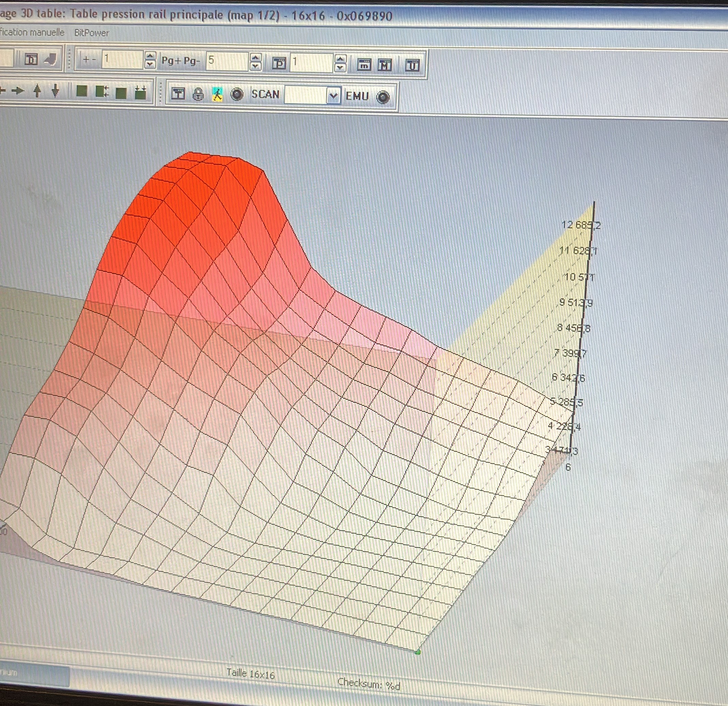Decrease the Pg+ Pg- value spinner
Image resolution: width=728 pixels, height=706 pixels.
point(255,66)
